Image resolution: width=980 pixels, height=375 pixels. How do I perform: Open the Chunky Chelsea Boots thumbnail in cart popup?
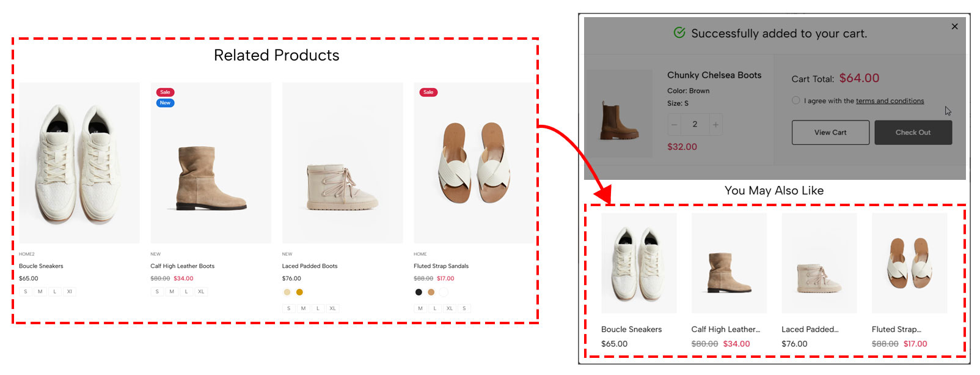pyautogui.click(x=619, y=113)
